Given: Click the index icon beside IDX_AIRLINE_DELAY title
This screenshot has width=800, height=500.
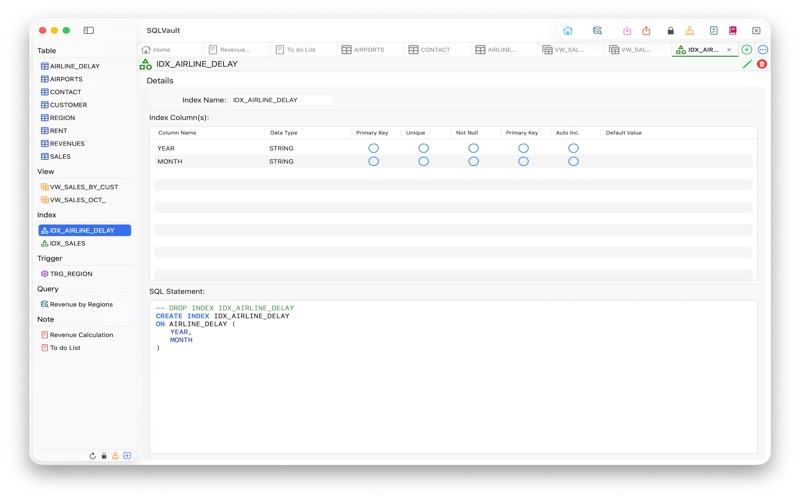Looking at the screenshot, I should coord(145,64).
